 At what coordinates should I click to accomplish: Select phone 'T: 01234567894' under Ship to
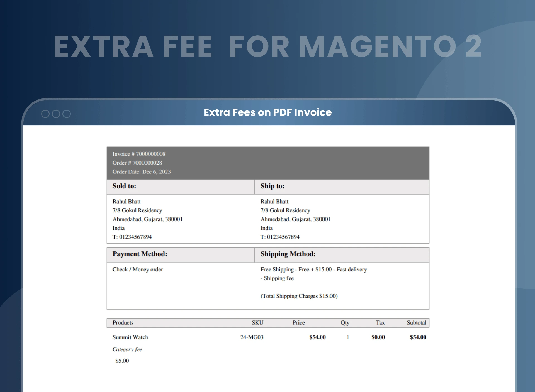pos(280,237)
